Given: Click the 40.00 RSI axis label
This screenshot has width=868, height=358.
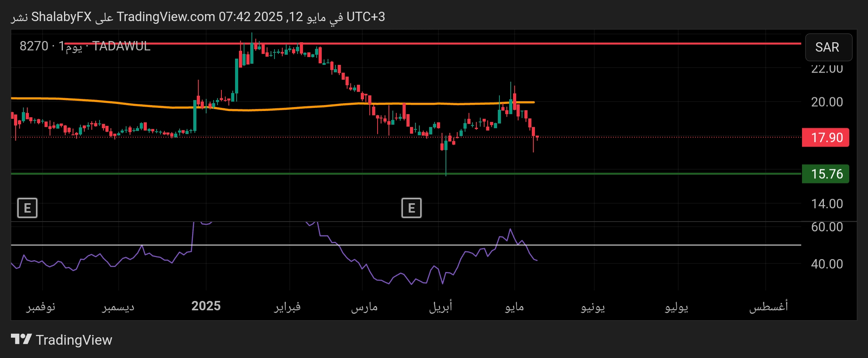Looking at the screenshot, I should pos(827,264).
